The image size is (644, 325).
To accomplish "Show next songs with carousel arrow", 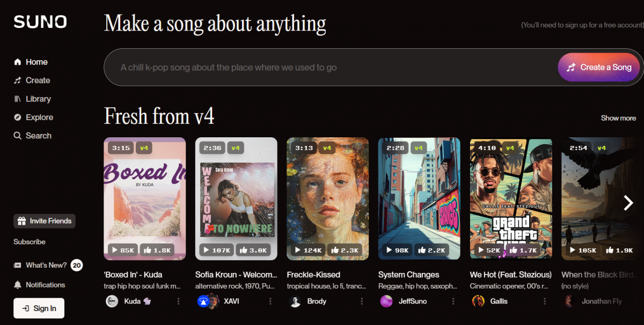I will click(x=628, y=202).
